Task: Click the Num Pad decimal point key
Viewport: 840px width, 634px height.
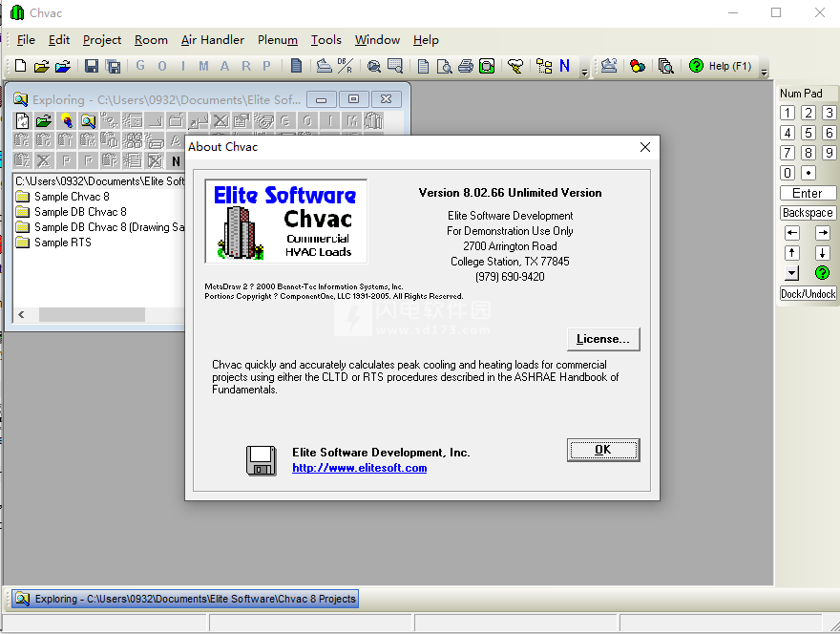Action: 808,173
